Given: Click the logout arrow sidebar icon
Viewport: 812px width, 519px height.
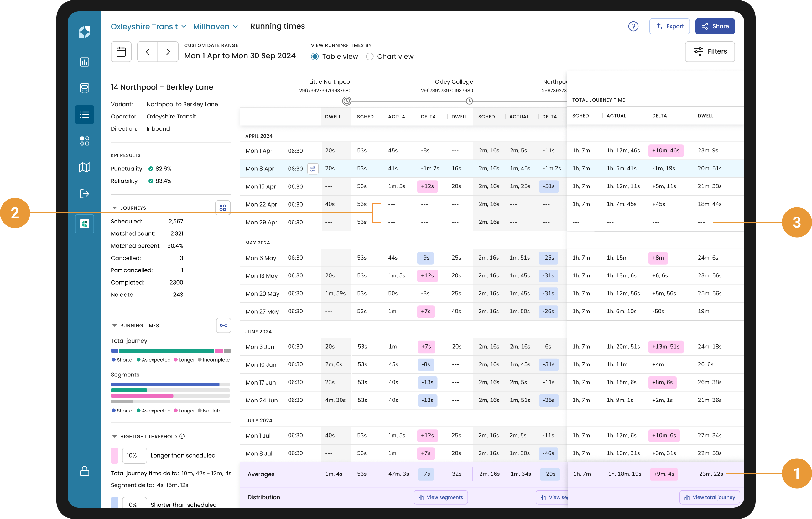Looking at the screenshot, I should [x=84, y=194].
